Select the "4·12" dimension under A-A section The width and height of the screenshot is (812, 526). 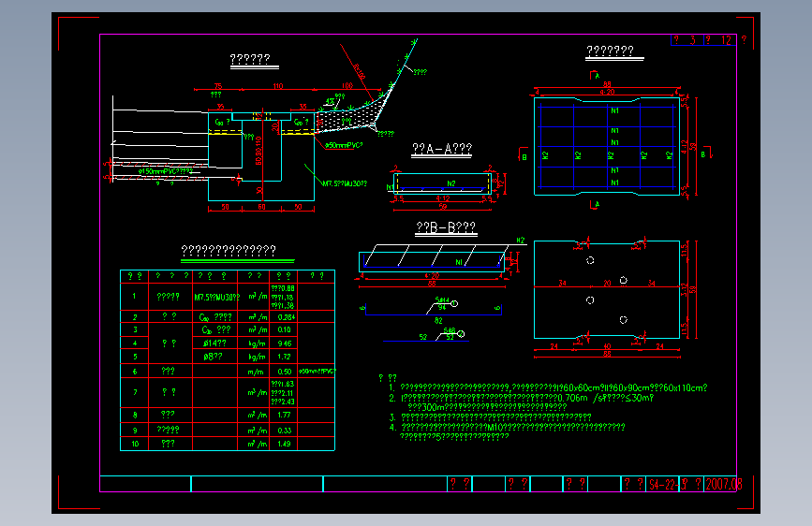coord(443,198)
